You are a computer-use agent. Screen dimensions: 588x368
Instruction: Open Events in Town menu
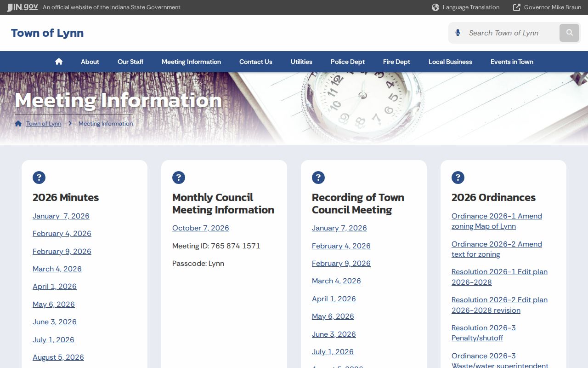tap(512, 62)
